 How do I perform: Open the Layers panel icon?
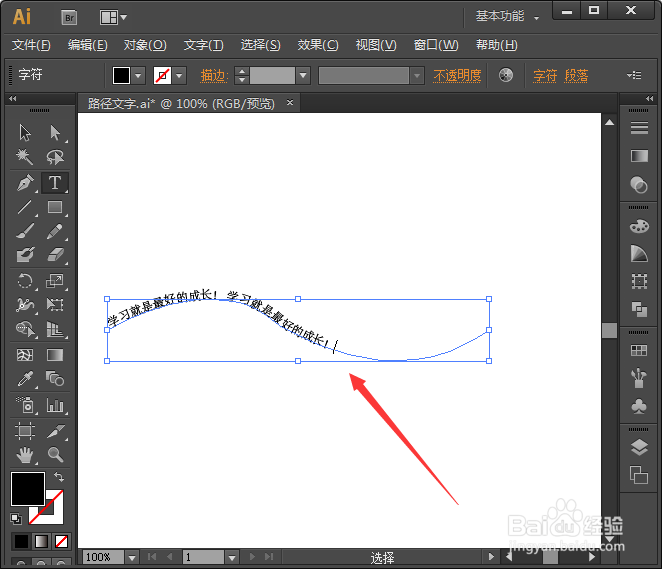(639, 448)
